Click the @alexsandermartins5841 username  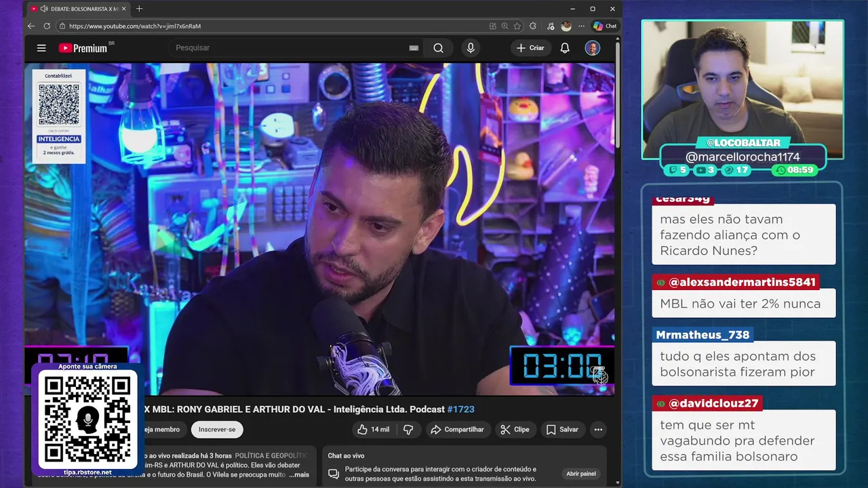[736, 282]
